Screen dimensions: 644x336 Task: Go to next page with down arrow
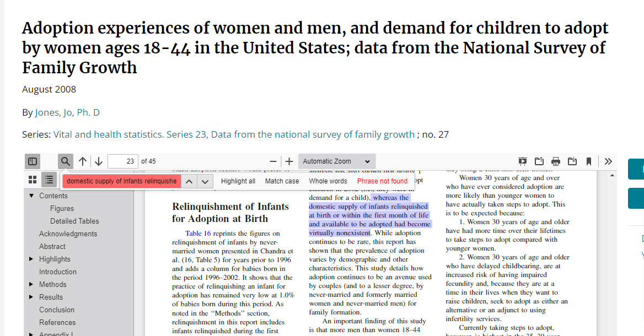[x=99, y=161]
